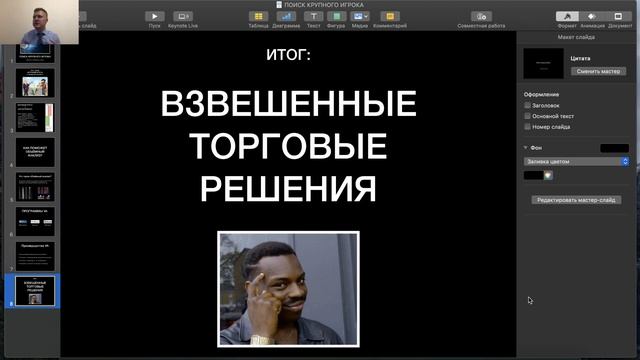Screen dimensions: 640x360
Task: Click Редактировать мастер-слайд button
Action: 576,200
